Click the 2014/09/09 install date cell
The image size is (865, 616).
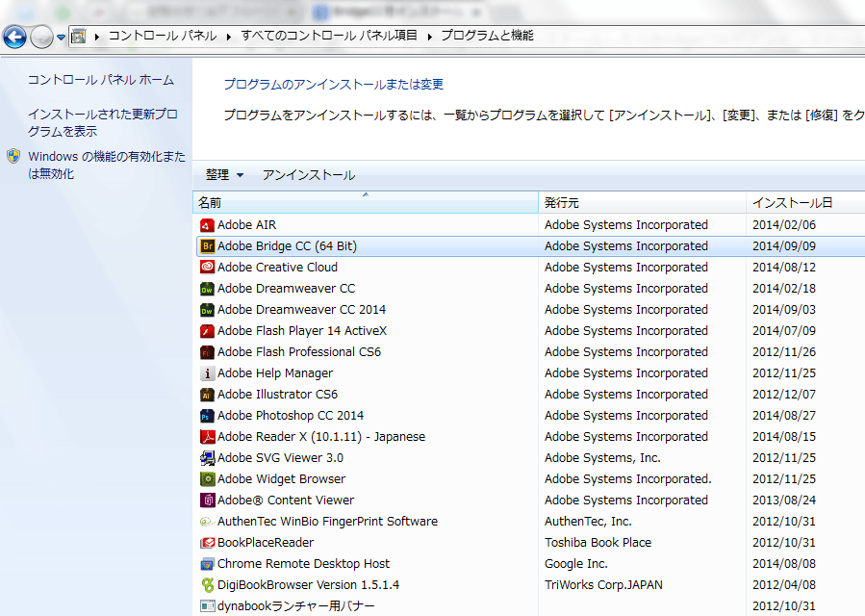[x=784, y=246]
